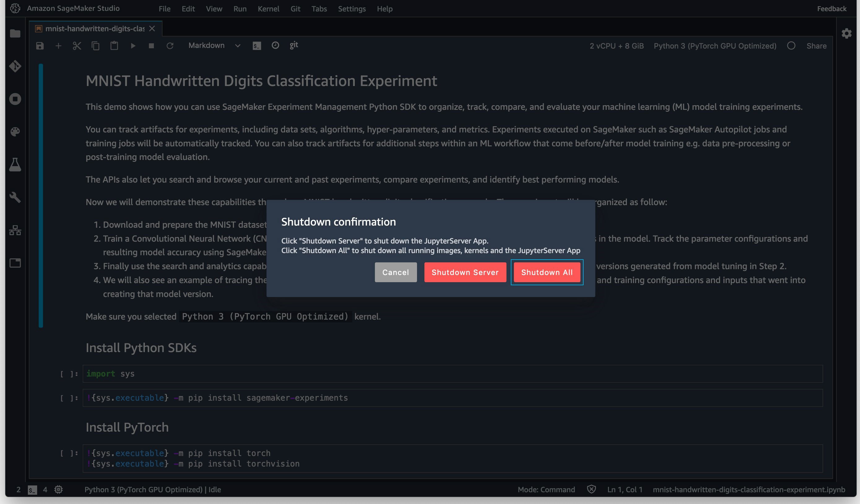Click the Shutdown Server button

click(465, 272)
